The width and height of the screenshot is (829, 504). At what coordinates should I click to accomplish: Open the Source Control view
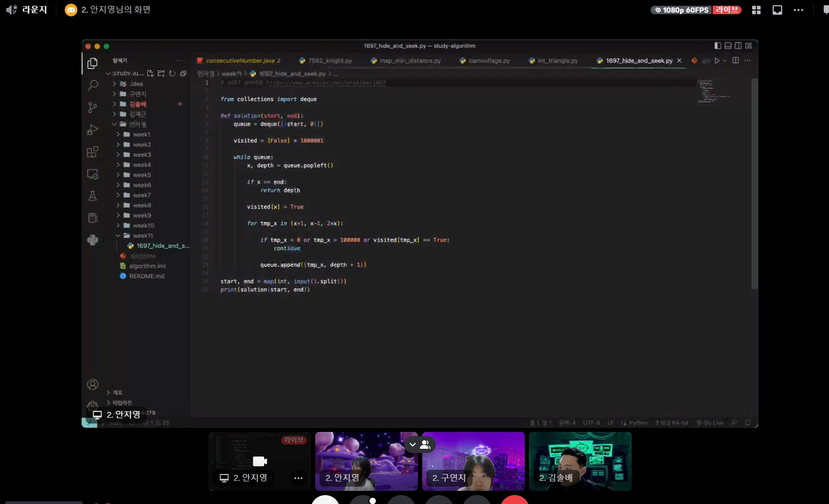pyautogui.click(x=93, y=107)
